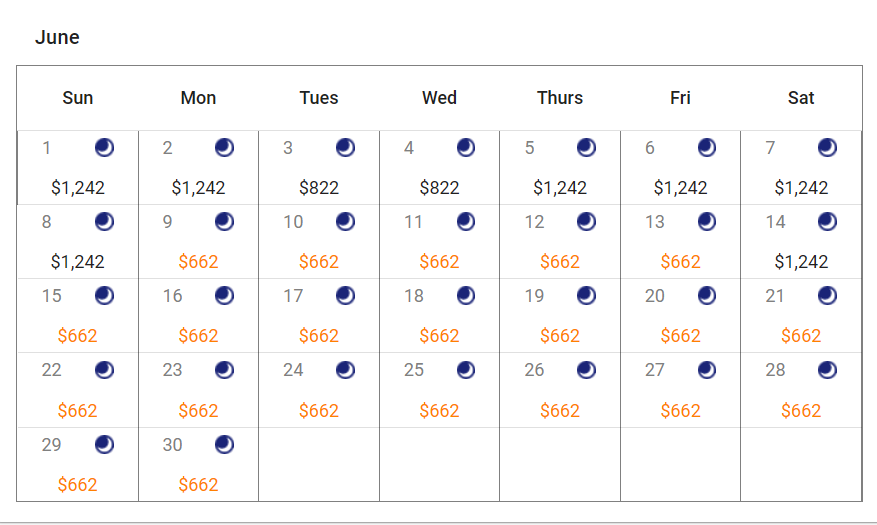Choose the $662 rate on June 9
This screenshot has height=525, width=877.
[198, 262]
